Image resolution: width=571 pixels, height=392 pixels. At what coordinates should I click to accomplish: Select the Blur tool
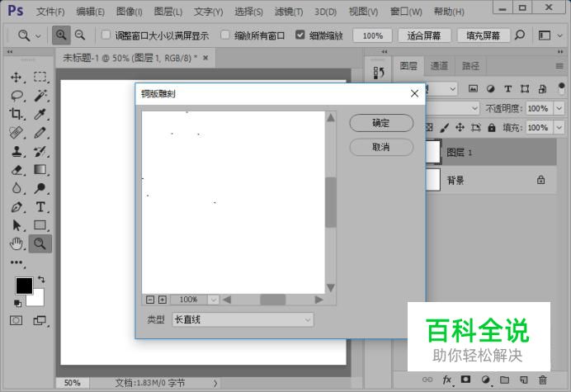[17, 188]
